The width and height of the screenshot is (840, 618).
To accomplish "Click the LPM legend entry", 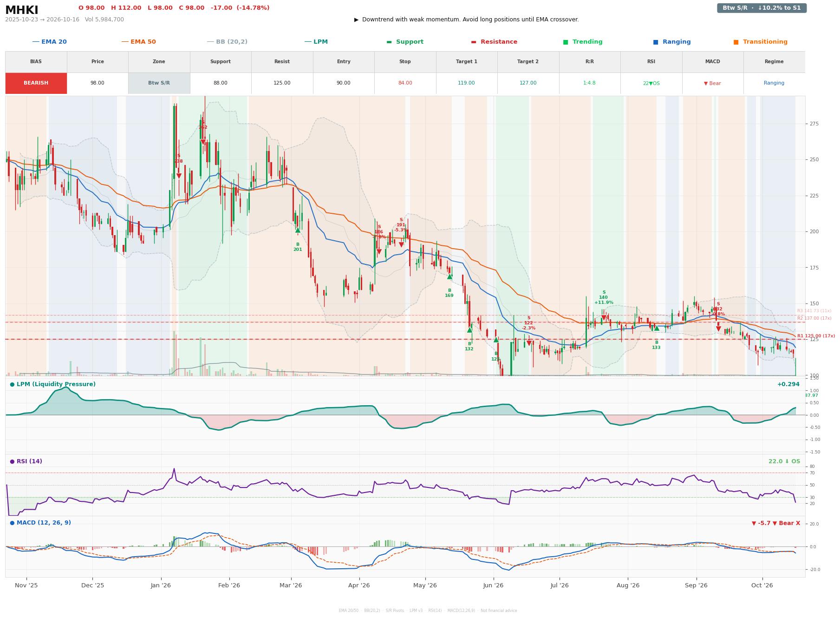I will pyautogui.click(x=316, y=42).
